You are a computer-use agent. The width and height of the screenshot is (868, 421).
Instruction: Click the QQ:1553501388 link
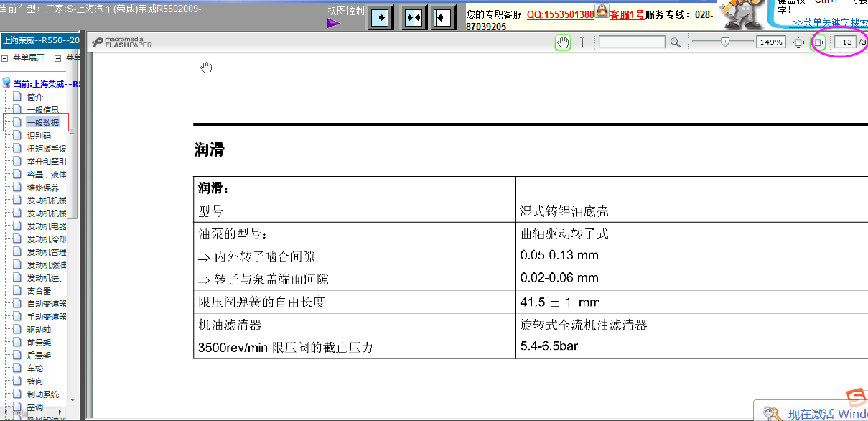click(x=560, y=14)
